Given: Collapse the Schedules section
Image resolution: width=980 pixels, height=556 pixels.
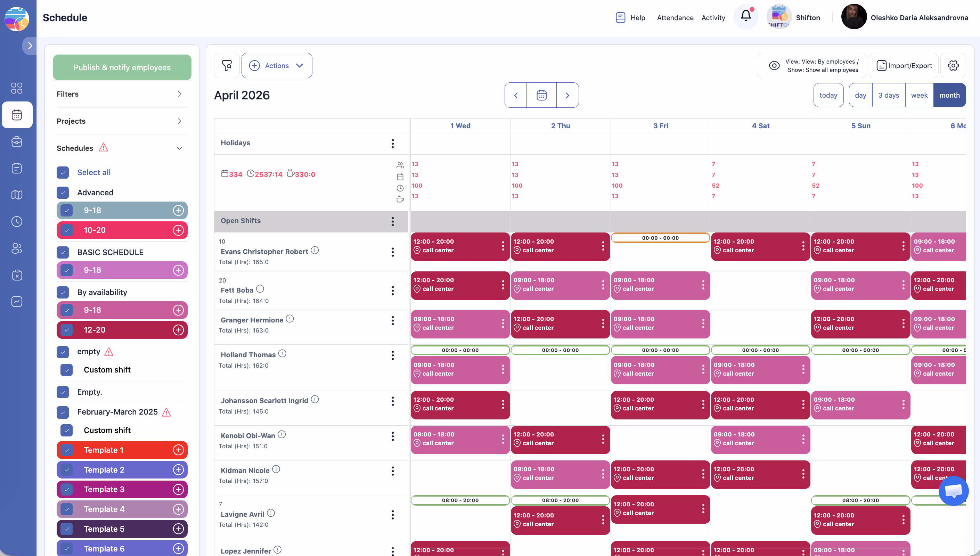Looking at the screenshot, I should 179,148.
